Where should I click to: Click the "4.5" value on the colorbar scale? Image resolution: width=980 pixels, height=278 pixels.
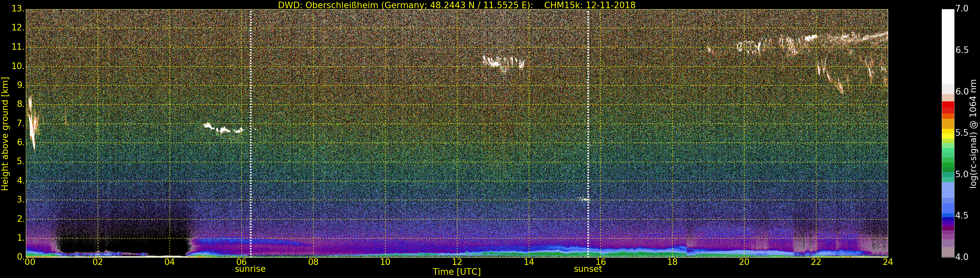pos(962,216)
